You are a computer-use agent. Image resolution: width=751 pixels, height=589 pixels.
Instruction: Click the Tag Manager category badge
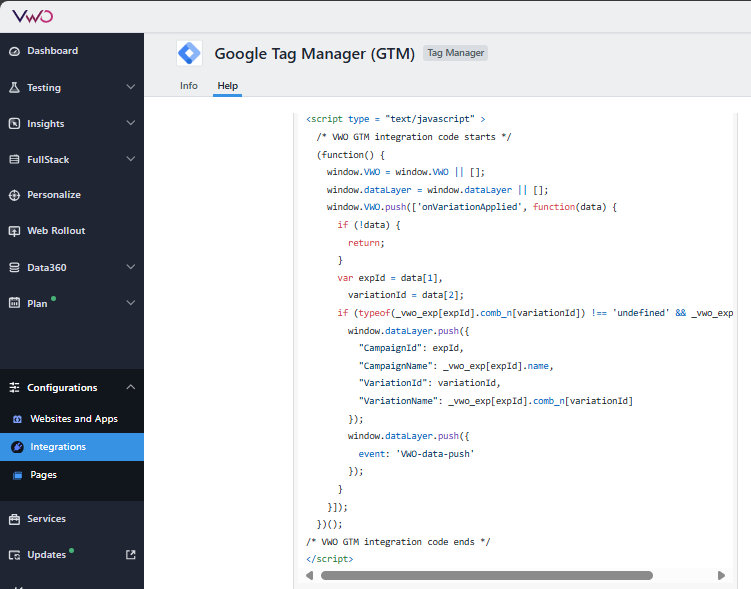point(455,53)
